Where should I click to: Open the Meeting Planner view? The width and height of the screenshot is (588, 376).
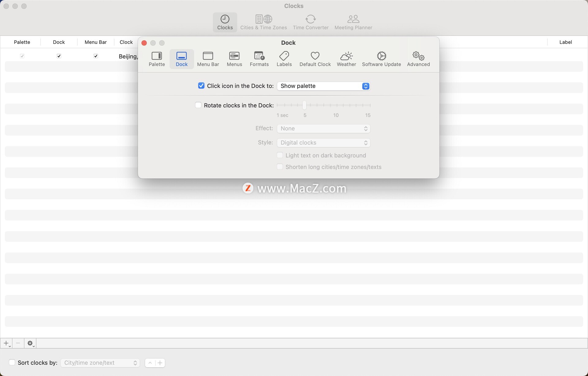click(x=353, y=22)
